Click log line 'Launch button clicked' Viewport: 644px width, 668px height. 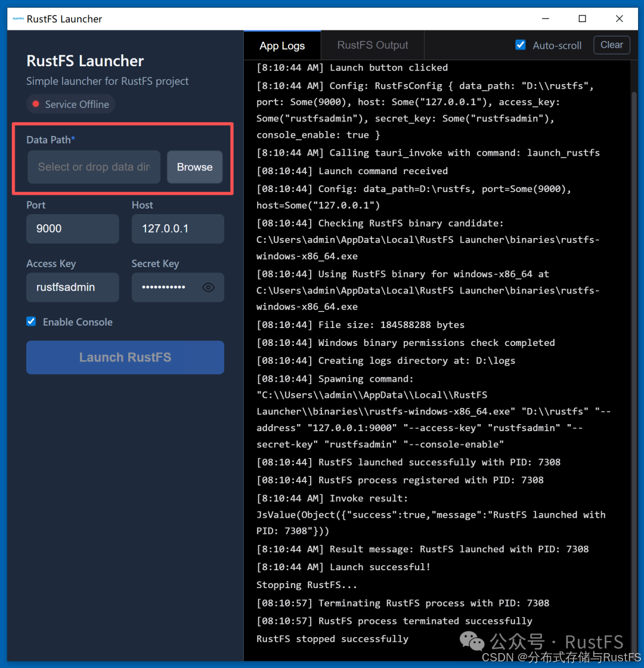pos(352,68)
